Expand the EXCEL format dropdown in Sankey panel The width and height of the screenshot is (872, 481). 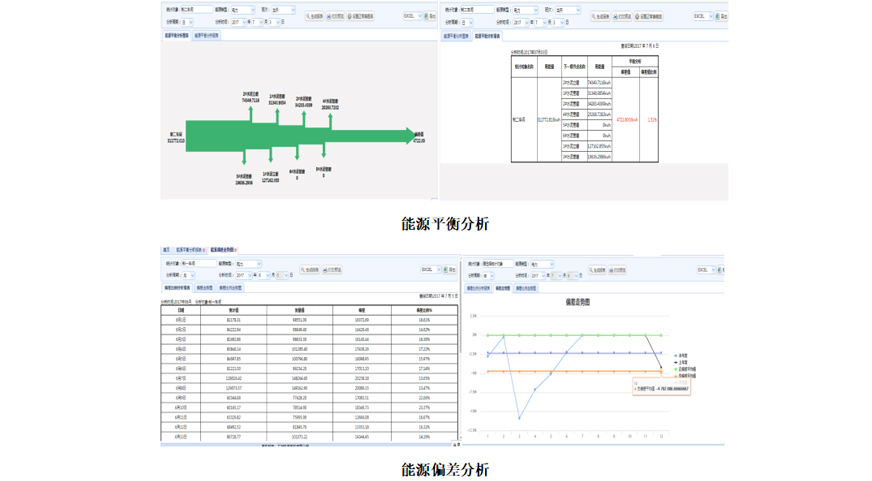point(418,17)
